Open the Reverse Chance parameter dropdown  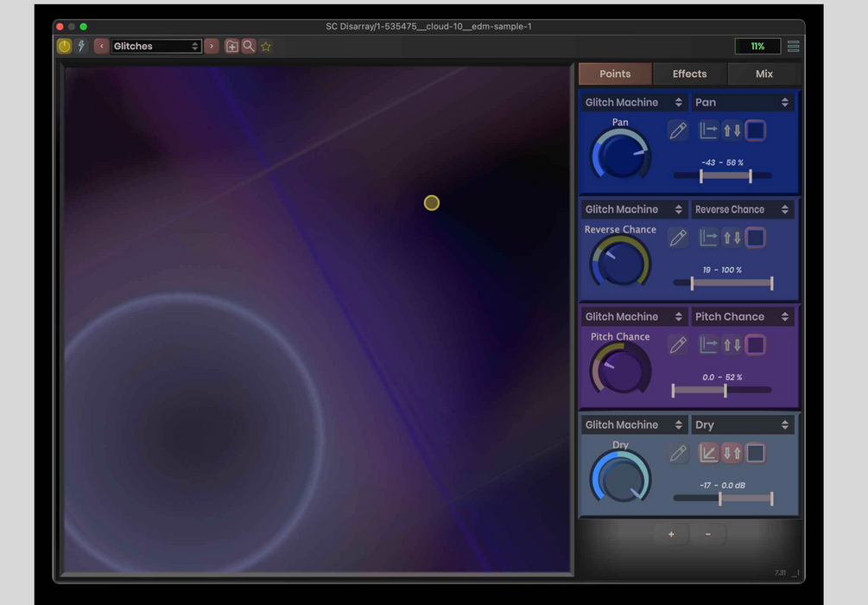pos(742,209)
